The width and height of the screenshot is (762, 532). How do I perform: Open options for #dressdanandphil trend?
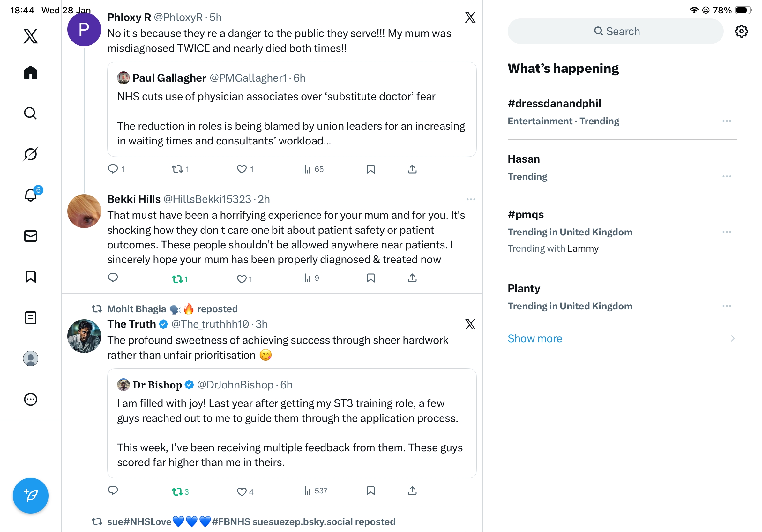pyautogui.click(x=727, y=121)
